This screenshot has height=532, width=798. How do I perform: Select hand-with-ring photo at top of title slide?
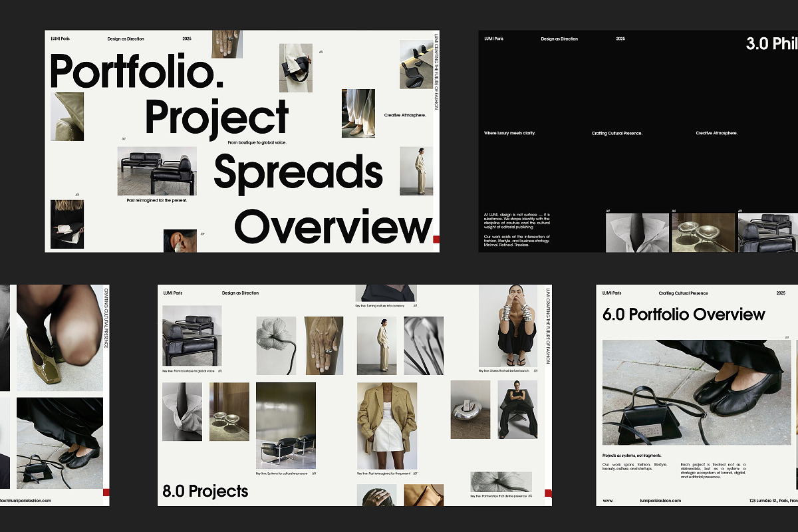tap(227, 44)
